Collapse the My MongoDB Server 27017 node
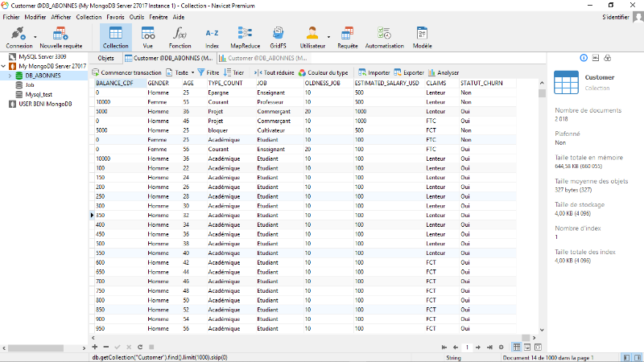The image size is (644, 362). coord(4,66)
